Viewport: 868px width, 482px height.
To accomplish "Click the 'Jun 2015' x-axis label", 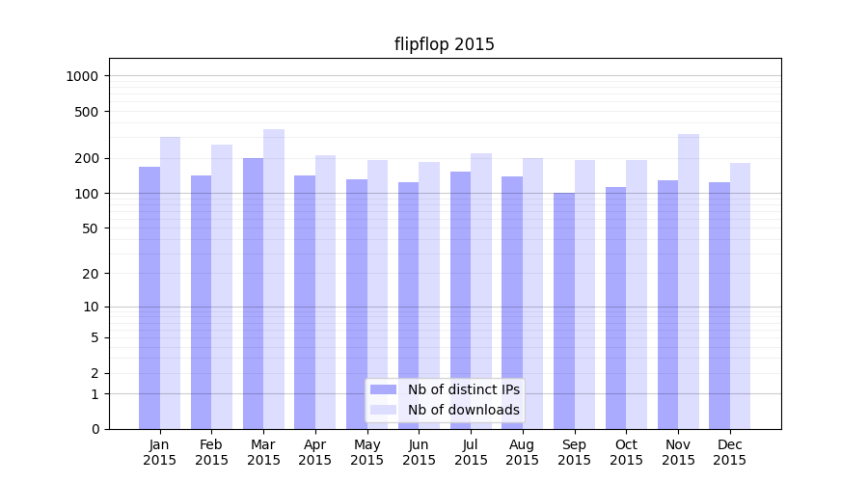I will (419, 452).
